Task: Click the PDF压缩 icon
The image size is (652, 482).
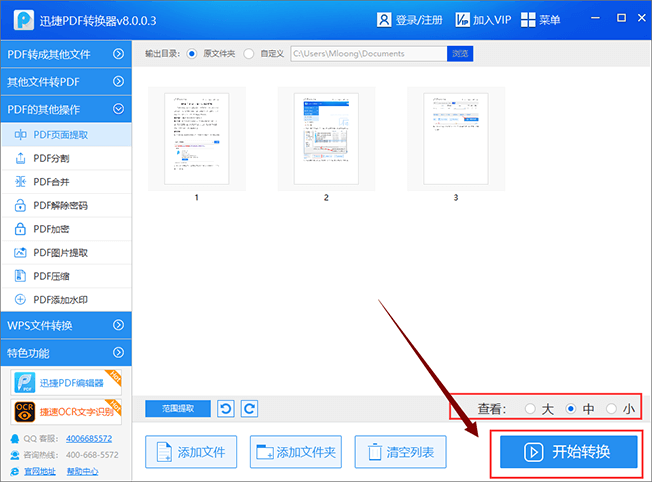Action: pos(20,276)
